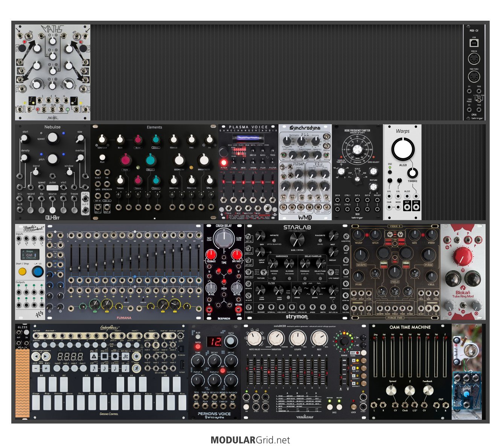Open the MODULARGrid.net link
The image size is (501, 448).
click(250, 440)
